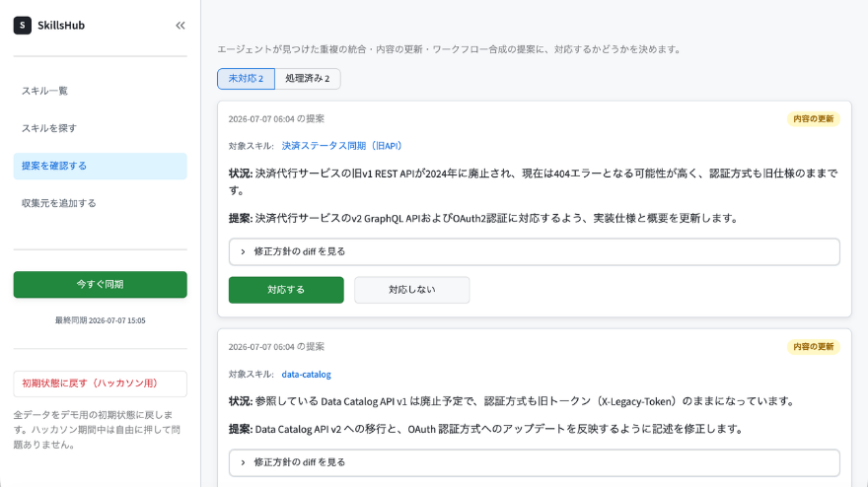
Task: Switch to 未対応 2 tab
Action: point(246,79)
